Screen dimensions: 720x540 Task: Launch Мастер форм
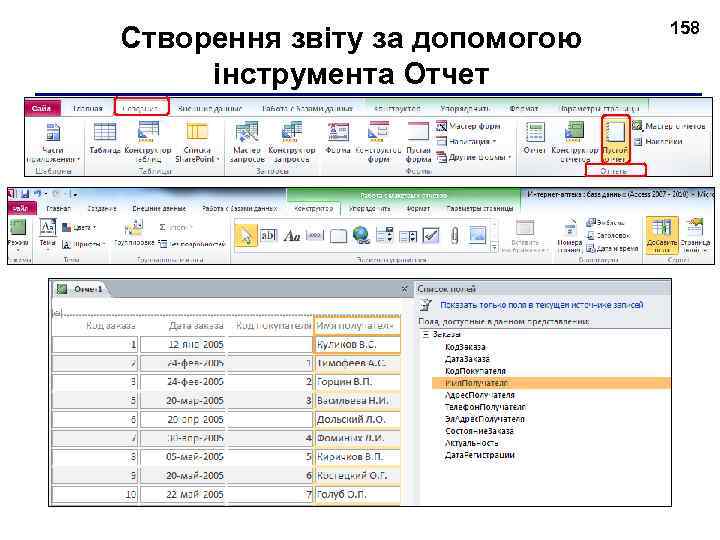(469, 126)
